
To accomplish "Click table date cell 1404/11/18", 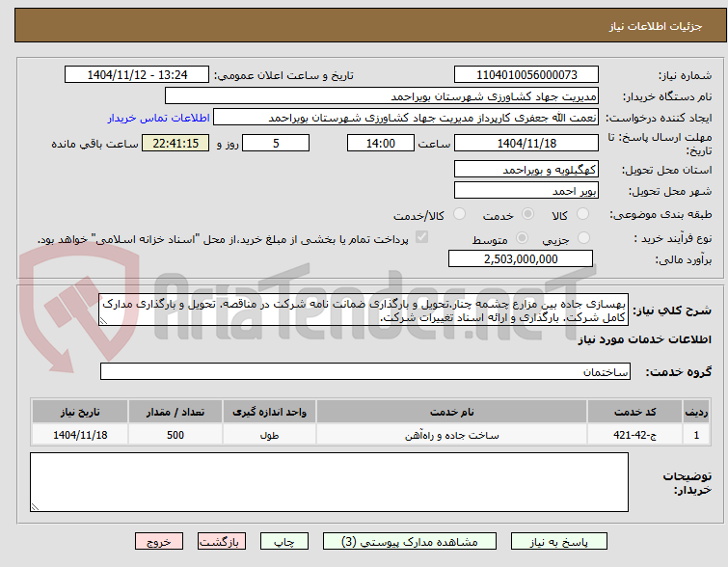I will click(80, 435).
